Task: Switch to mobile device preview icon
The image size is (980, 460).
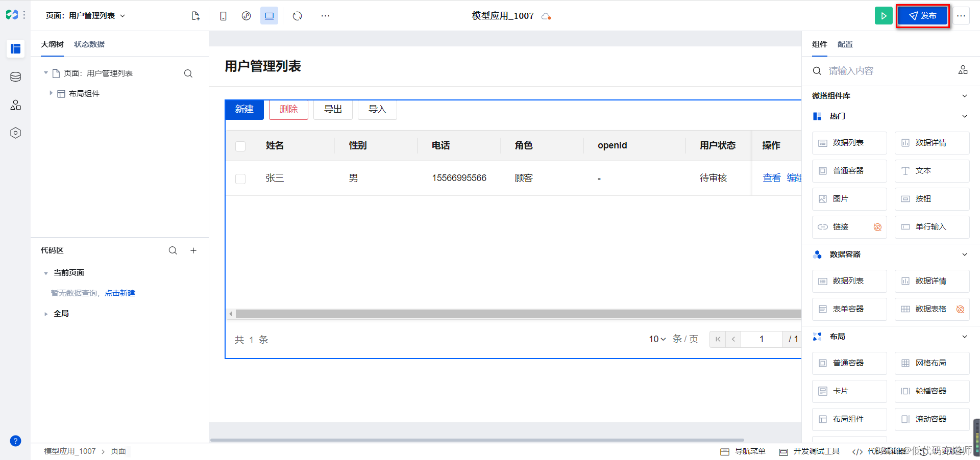Action: (x=223, y=16)
